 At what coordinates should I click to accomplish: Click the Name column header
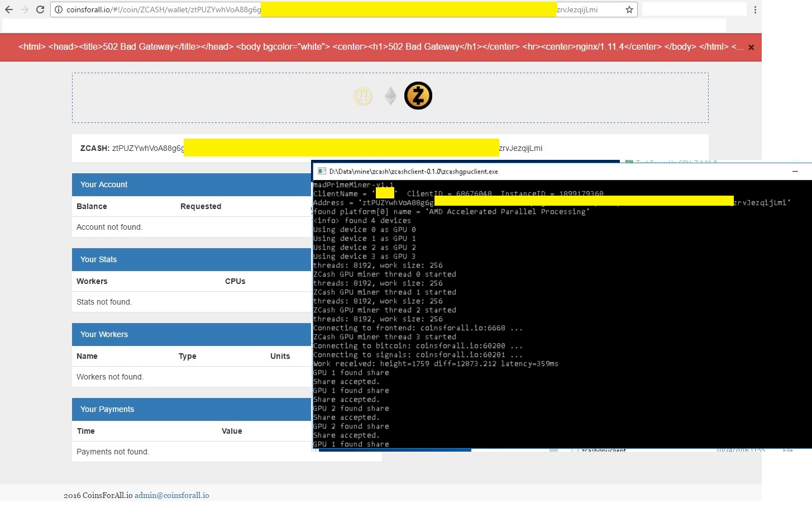[x=87, y=356]
